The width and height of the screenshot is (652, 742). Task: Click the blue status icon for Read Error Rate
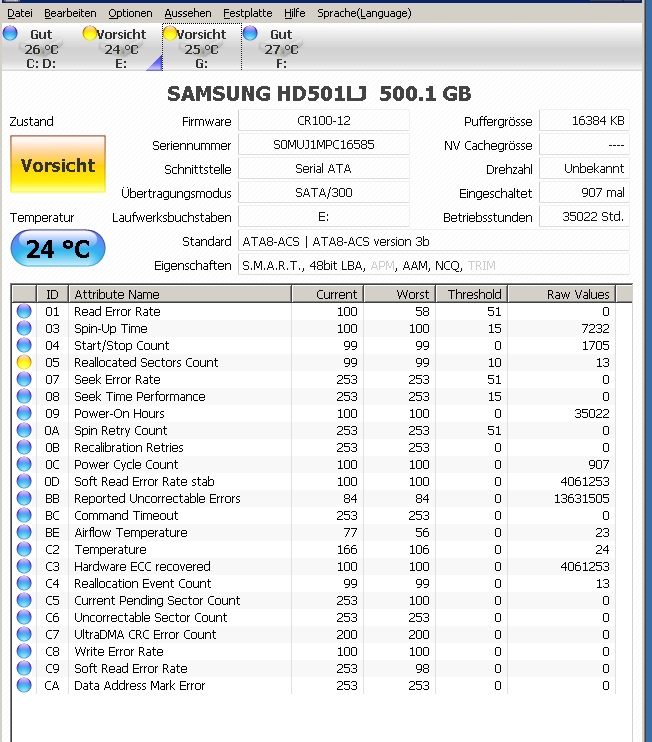[x=24, y=311]
